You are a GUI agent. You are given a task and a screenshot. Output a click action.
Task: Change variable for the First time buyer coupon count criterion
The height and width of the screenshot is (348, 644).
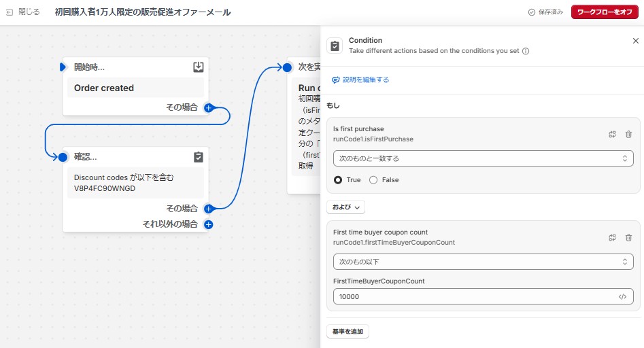[x=612, y=237]
